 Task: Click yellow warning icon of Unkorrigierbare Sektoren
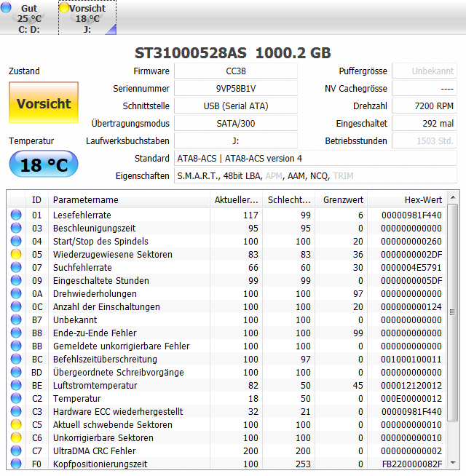16,437
